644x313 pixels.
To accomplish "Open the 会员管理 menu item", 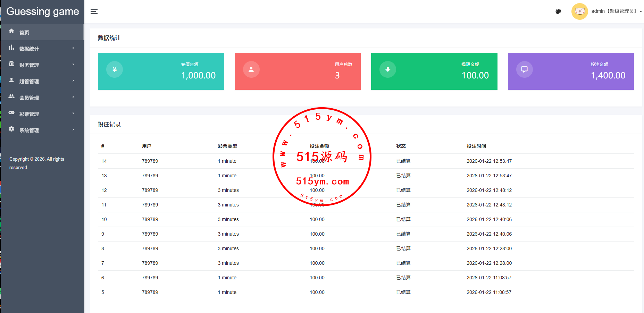I will 29,98.
